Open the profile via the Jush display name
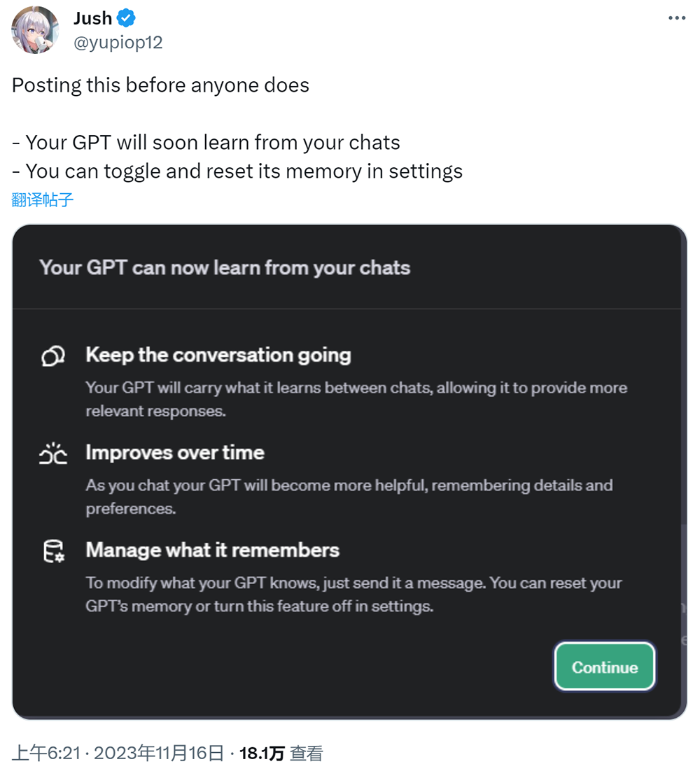This screenshot has width=700, height=771. 92,18
